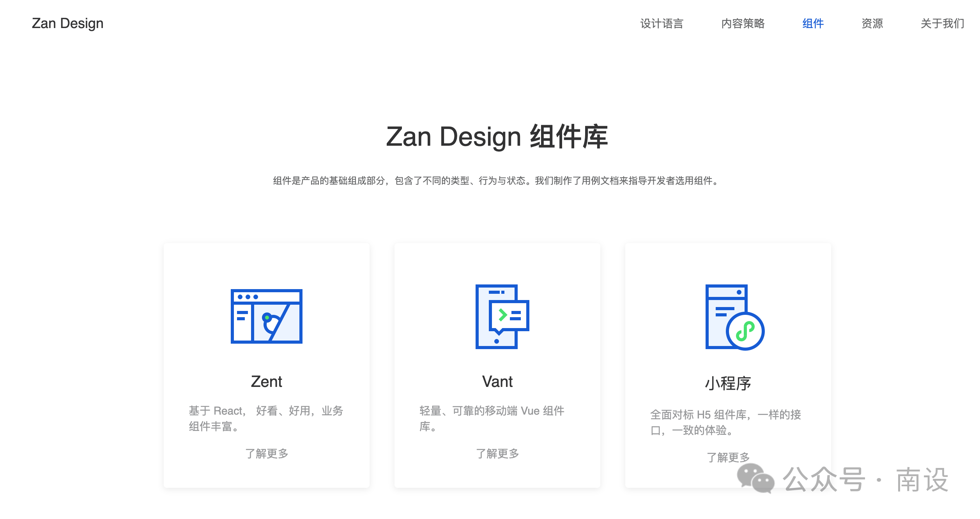Click the Vant description 轻量、可靠的移动端
The width and height of the screenshot is (980, 519).
(x=492, y=418)
